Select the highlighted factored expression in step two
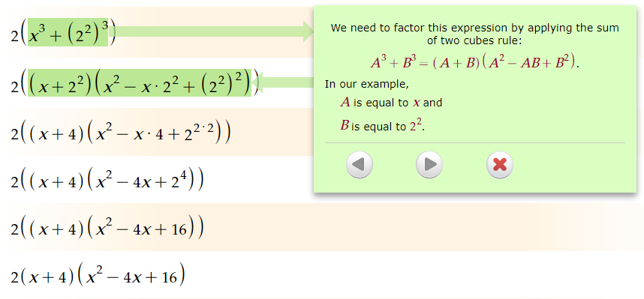The image size is (644, 299). 139,83
